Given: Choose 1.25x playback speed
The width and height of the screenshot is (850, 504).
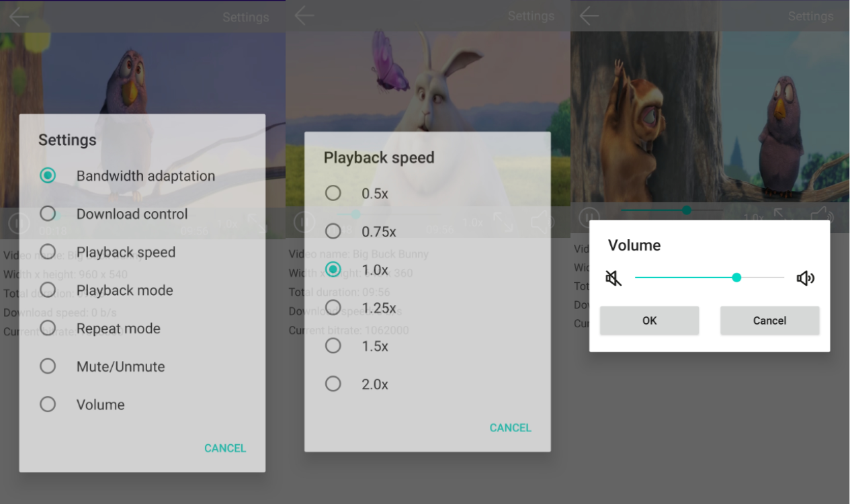Looking at the screenshot, I should 333,307.
